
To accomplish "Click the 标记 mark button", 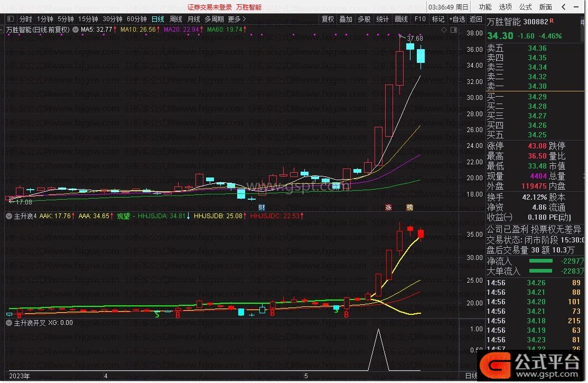I will (438, 19).
